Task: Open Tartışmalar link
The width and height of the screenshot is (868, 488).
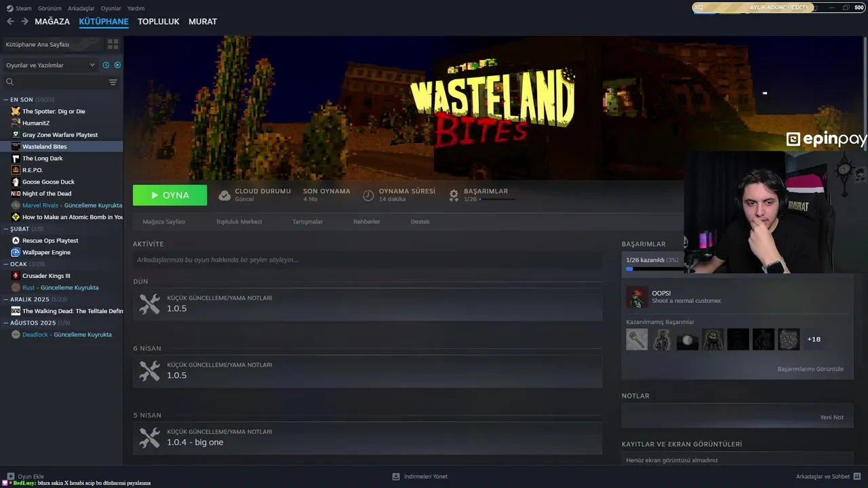Action: pos(307,222)
